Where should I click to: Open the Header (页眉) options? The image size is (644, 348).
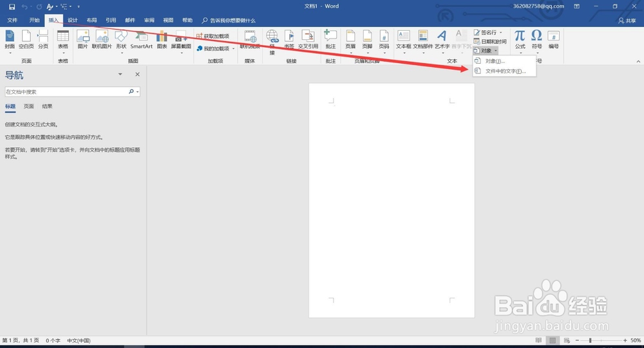pyautogui.click(x=350, y=41)
